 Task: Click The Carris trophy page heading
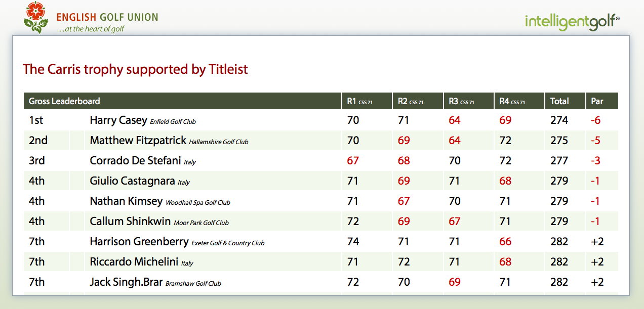(x=135, y=69)
